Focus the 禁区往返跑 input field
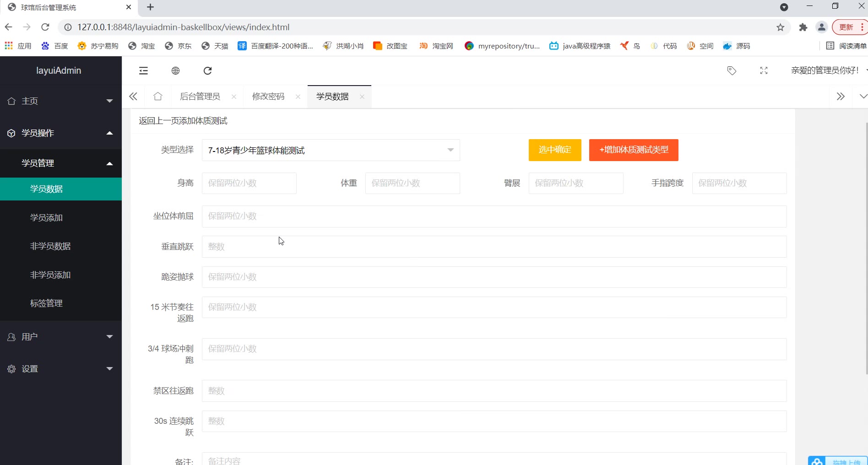This screenshot has width=868, height=465. pos(494,391)
